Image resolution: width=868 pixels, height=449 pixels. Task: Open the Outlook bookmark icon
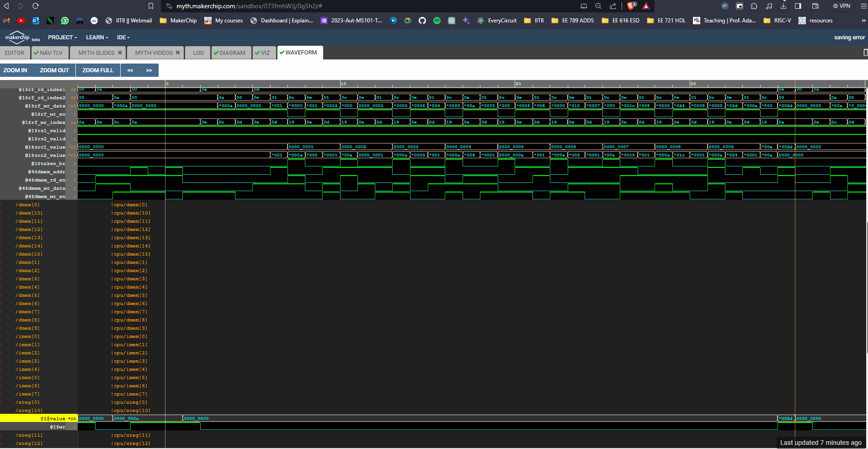click(36, 21)
